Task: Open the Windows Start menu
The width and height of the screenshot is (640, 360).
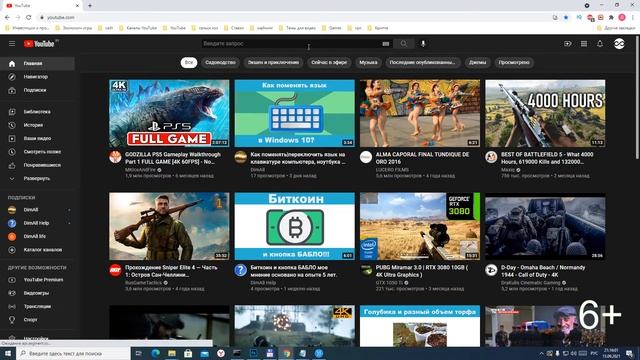Action: click(8, 353)
